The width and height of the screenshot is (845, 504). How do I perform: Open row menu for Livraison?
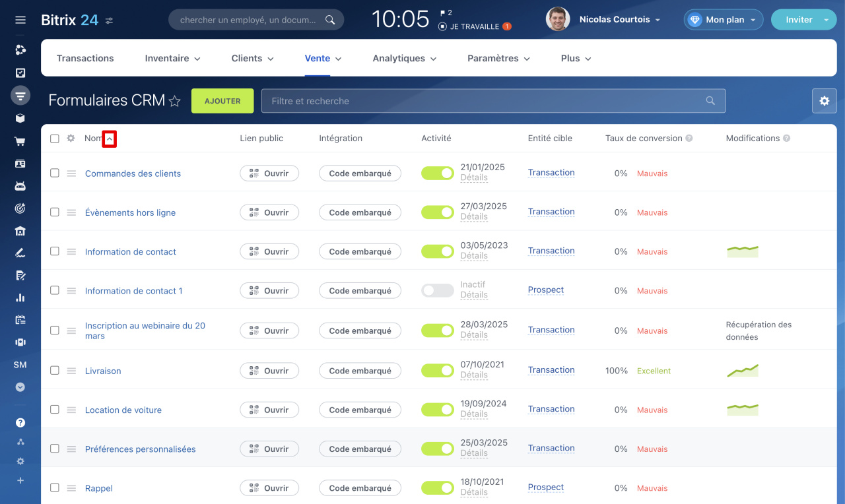[71, 371]
